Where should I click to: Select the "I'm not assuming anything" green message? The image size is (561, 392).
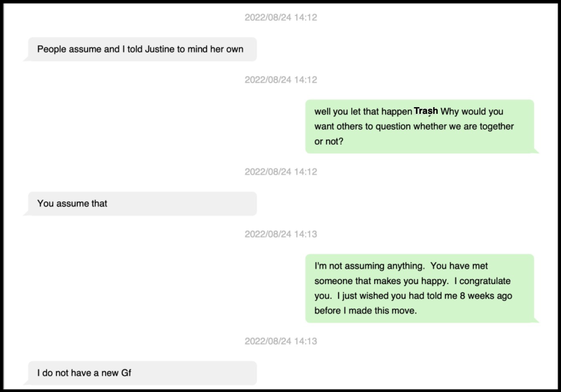point(419,288)
